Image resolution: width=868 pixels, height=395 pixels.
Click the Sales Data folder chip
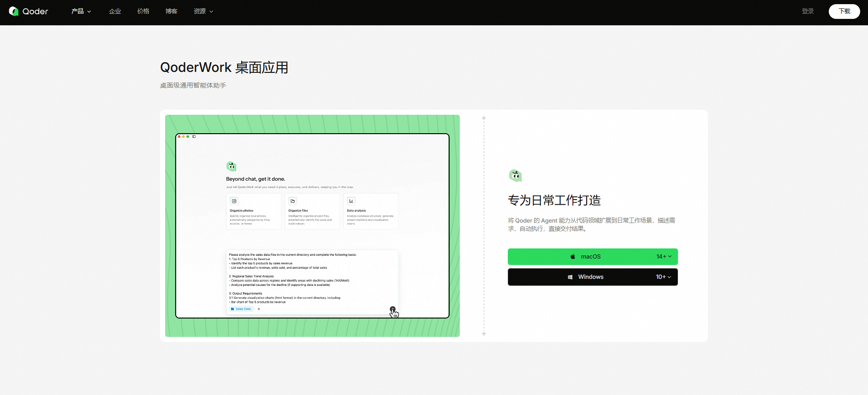pyautogui.click(x=241, y=309)
